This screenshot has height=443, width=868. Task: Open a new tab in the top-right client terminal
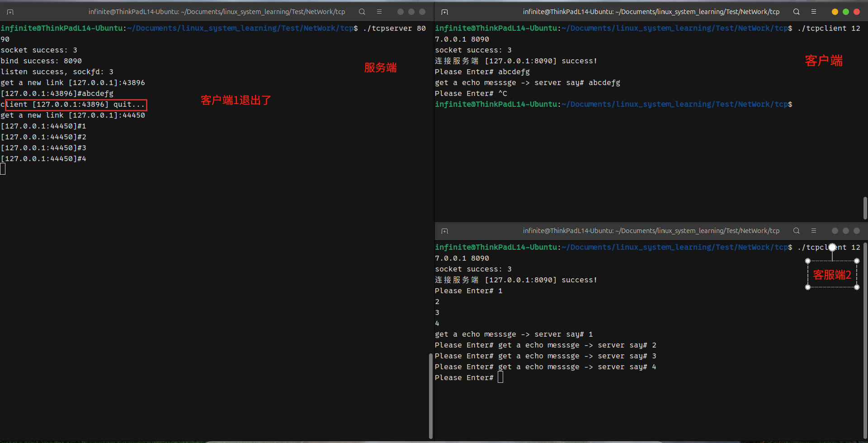(445, 12)
